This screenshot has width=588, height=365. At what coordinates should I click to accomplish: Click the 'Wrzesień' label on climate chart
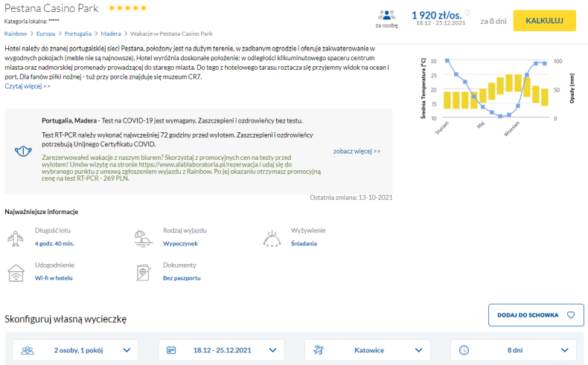click(x=511, y=129)
